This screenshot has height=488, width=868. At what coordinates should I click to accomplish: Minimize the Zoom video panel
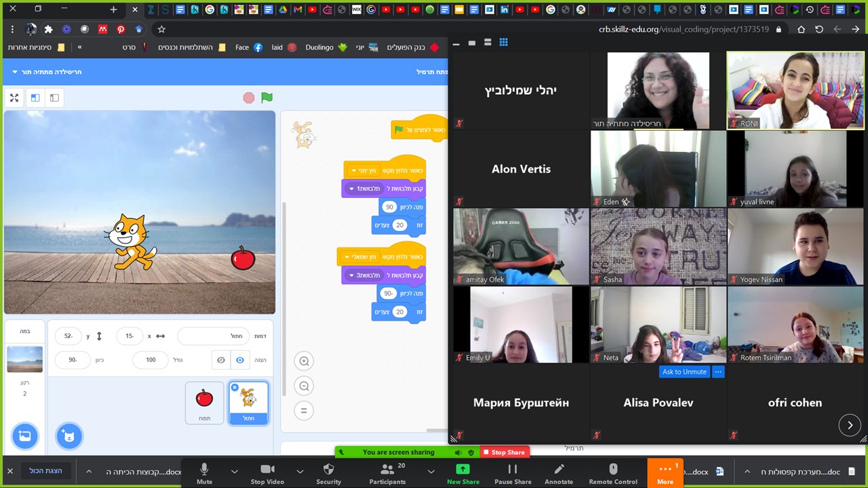[456, 43]
